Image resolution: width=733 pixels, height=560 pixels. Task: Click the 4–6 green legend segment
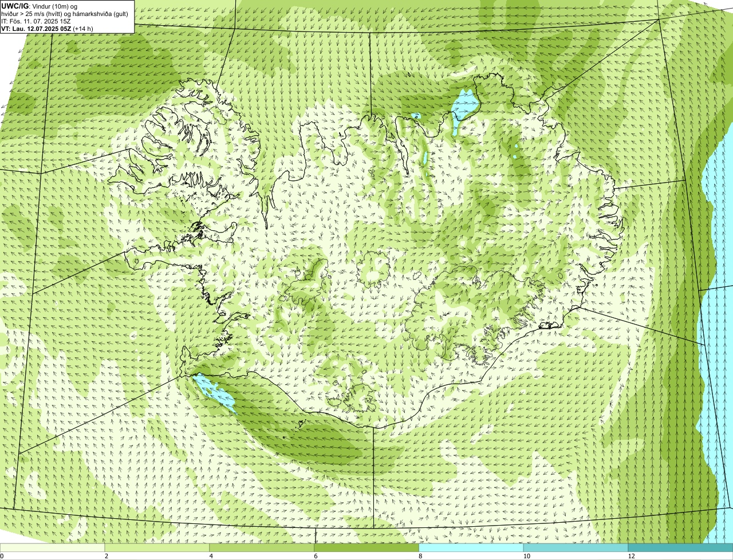point(262,548)
